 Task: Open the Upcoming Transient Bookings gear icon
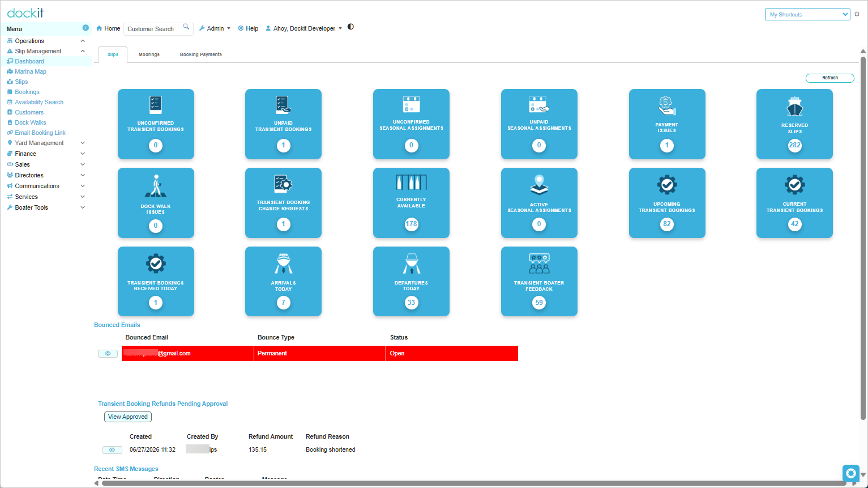click(667, 185)
